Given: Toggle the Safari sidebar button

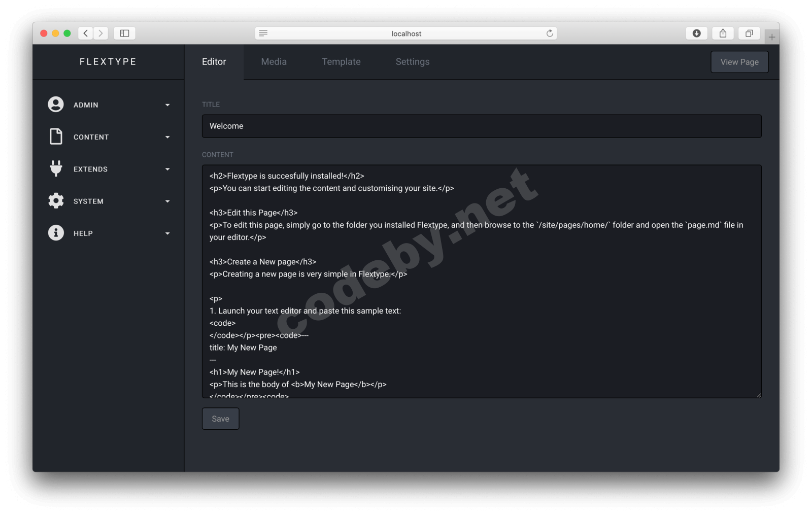Looking at the screenshot, I should (x=124, y=33).
